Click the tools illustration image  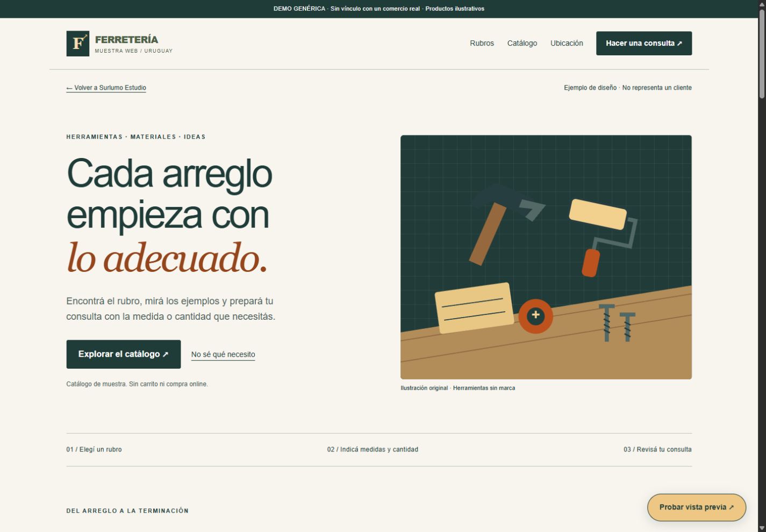546,257
